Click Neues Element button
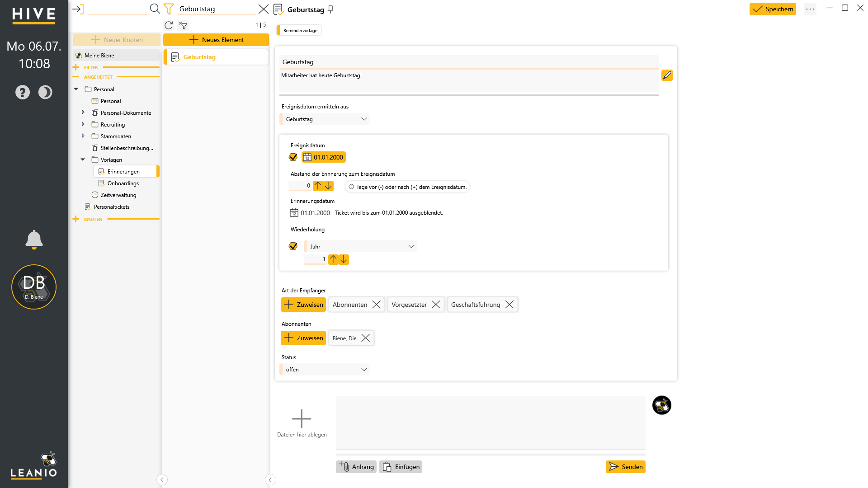The image size is (868, 488). click(x=216, y=40)
